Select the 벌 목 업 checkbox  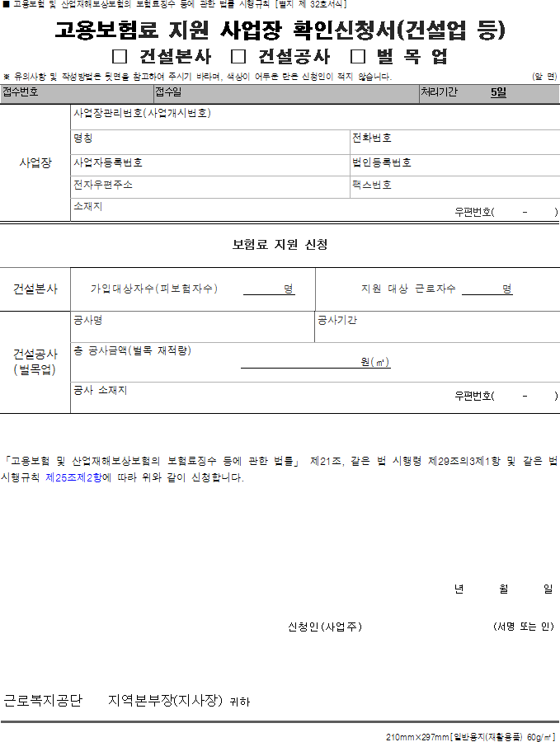(358, 57)
